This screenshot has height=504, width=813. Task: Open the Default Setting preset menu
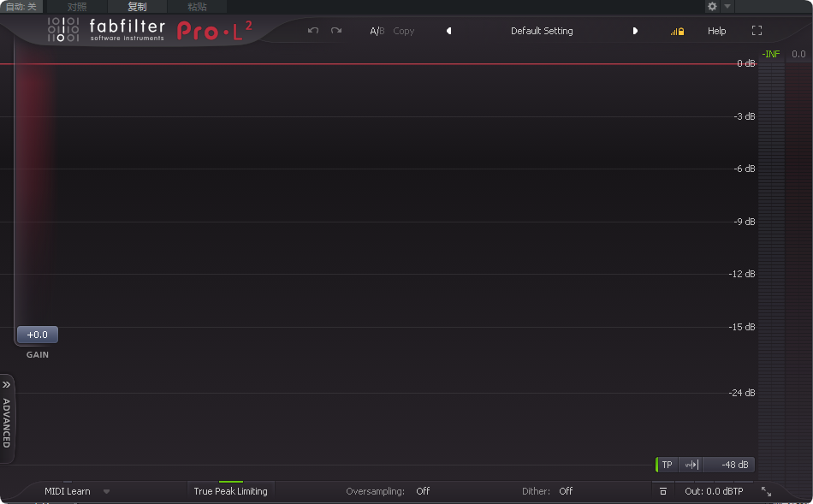click(x=542, y=31)
